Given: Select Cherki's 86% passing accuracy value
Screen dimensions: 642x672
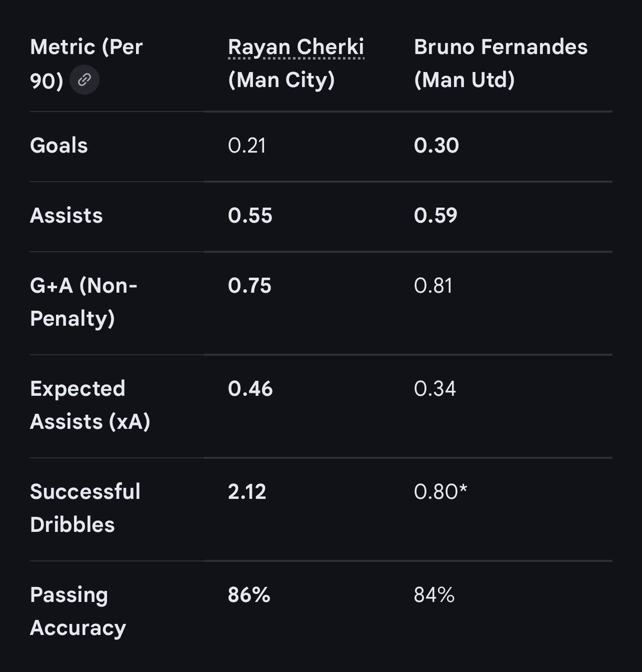Looking at the screenshot, I should pos(249,595).
